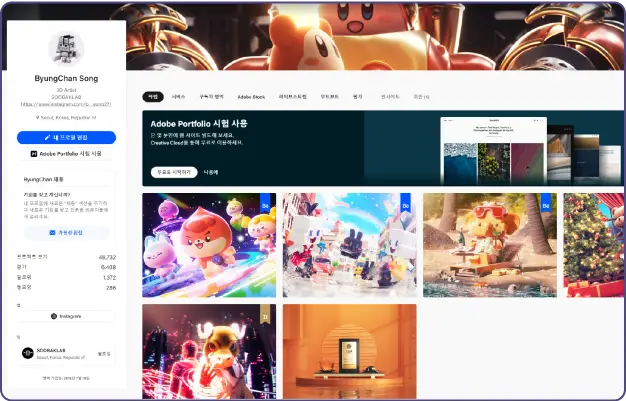Click the envelope icon in availability edit button
626x401 pixels.
[x=52, y=232]
